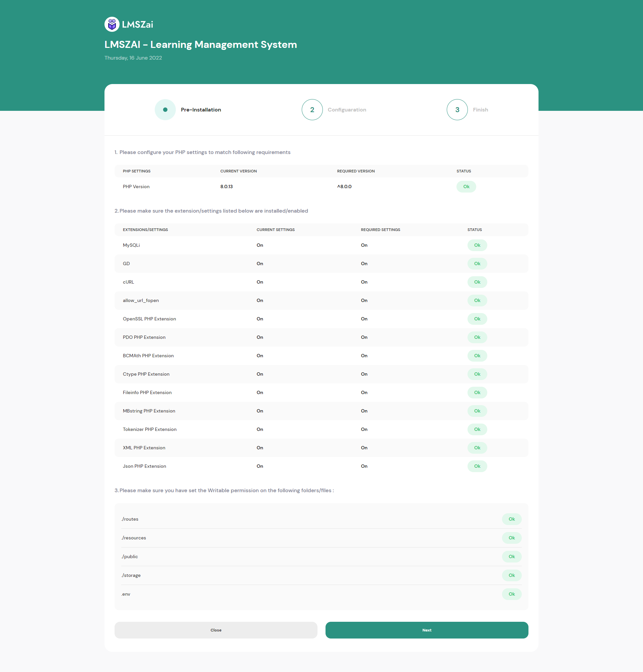Screen dimensions: 643x672
Task: Click Ok badge for BCMAth PHP Extension
Action: [477, 356]
